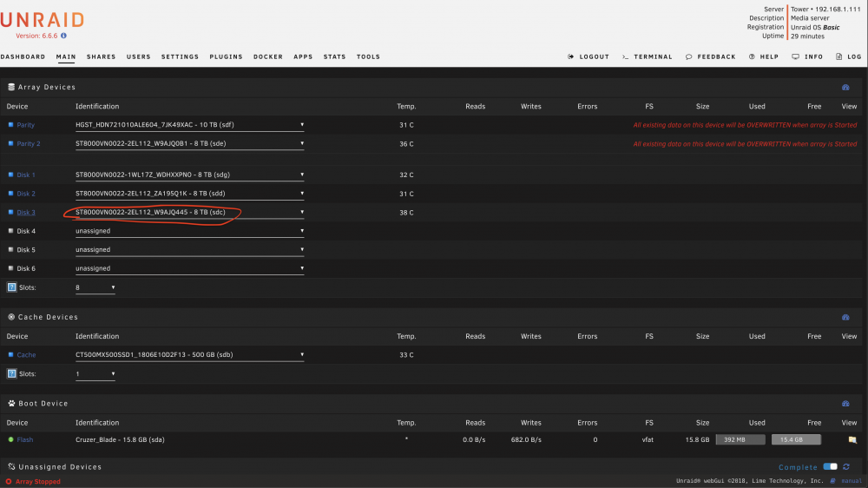Click the Array Devices section icon
The image size is (868, 488).
click(11, 87)
